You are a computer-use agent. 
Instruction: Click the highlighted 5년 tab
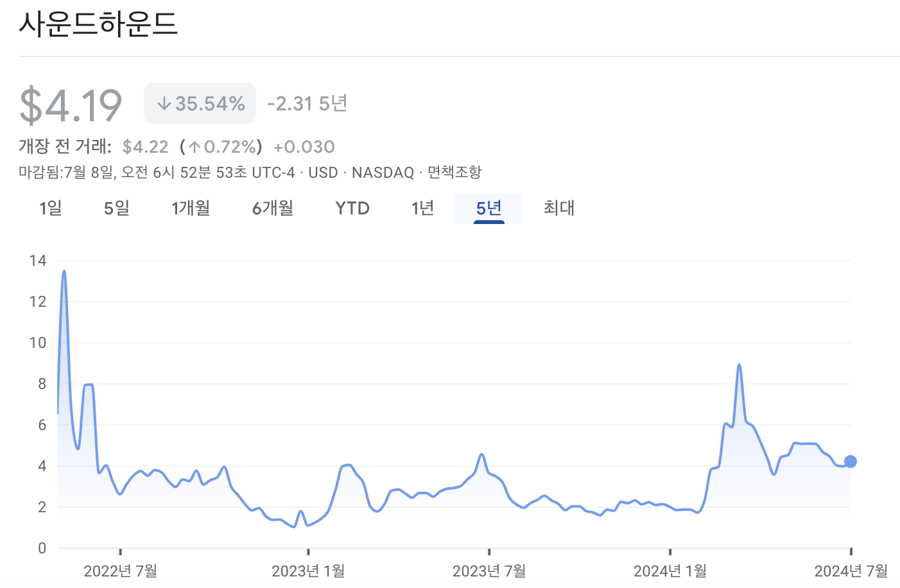(x=489, y=208)
